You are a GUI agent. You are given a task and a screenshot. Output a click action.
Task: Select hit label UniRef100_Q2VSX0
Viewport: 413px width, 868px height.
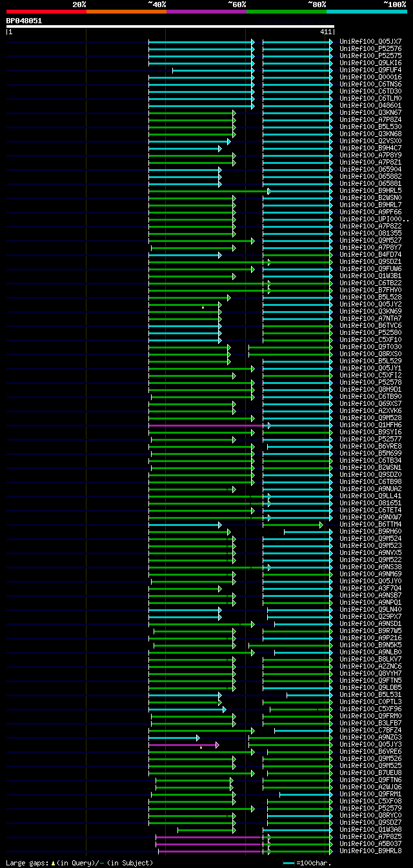click(x=370, y=141)
